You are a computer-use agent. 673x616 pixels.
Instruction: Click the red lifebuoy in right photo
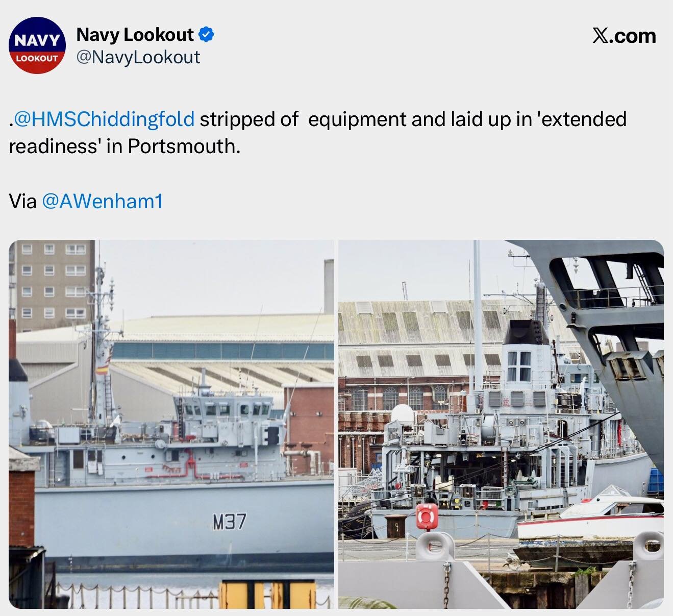pyautogui.click(x=427, y=516)
